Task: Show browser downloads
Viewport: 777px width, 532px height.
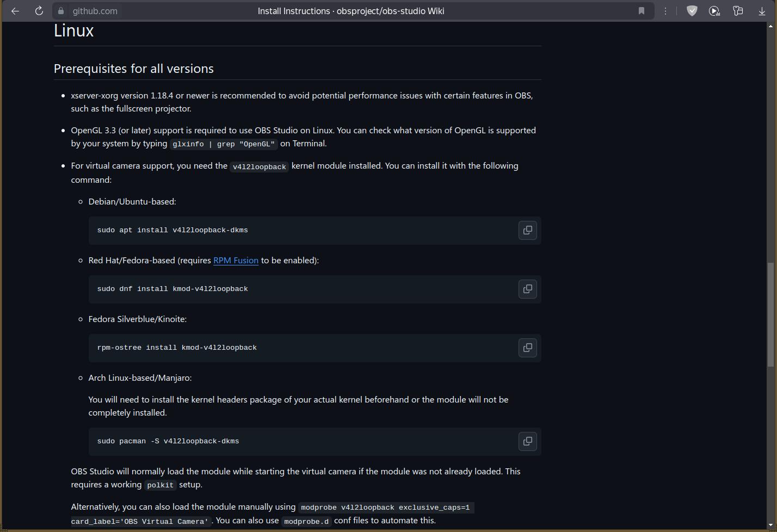Action: point(762,11)
